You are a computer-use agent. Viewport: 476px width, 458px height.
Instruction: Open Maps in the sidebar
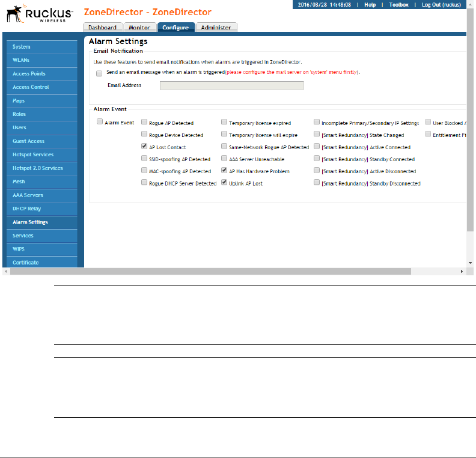pos(42,101)
